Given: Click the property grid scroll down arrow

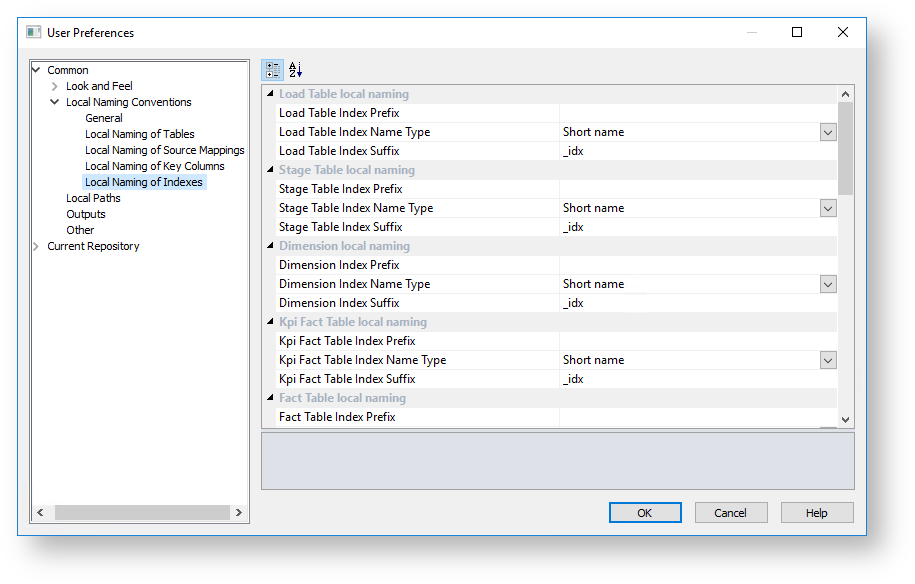Looking at the screenshot, I should click(x=846, y=420).
